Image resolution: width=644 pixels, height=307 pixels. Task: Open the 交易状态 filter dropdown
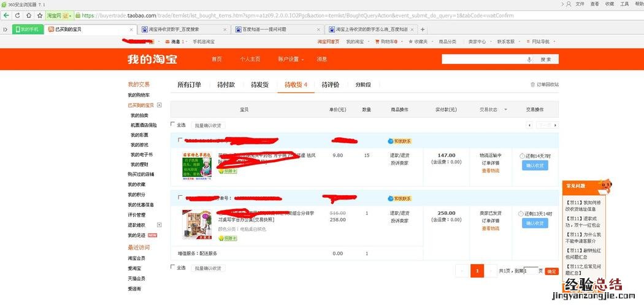[493, 110]
